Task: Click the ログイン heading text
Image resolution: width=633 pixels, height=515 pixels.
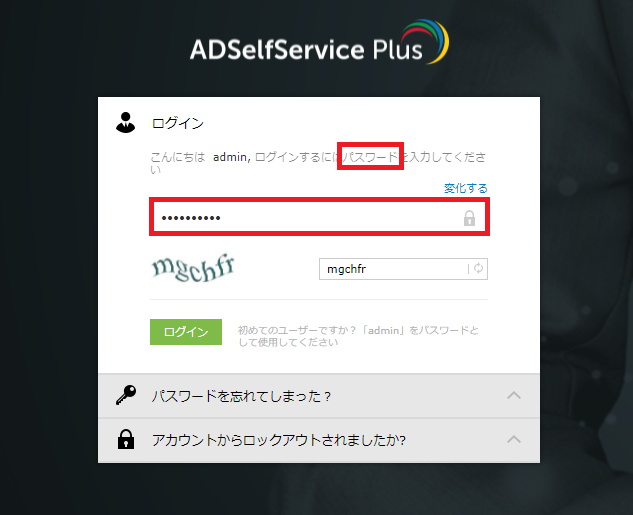Action: (178, 123)
